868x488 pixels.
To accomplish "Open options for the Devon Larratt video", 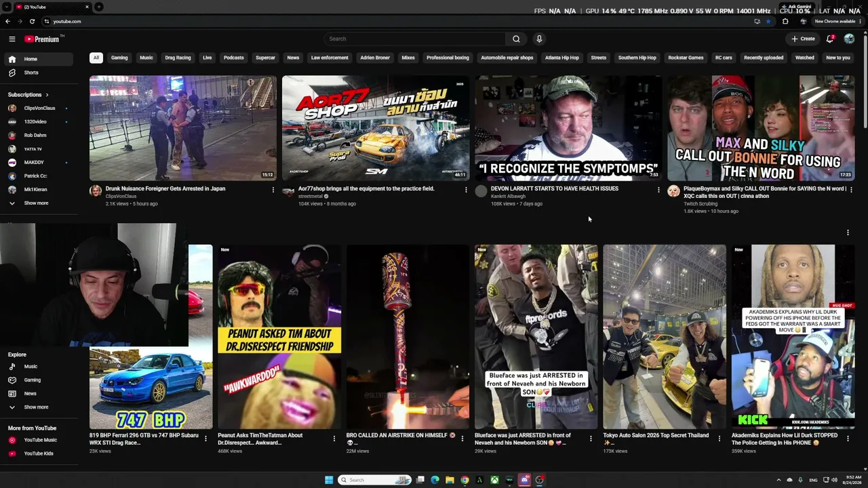I will (x=658, y=190).
